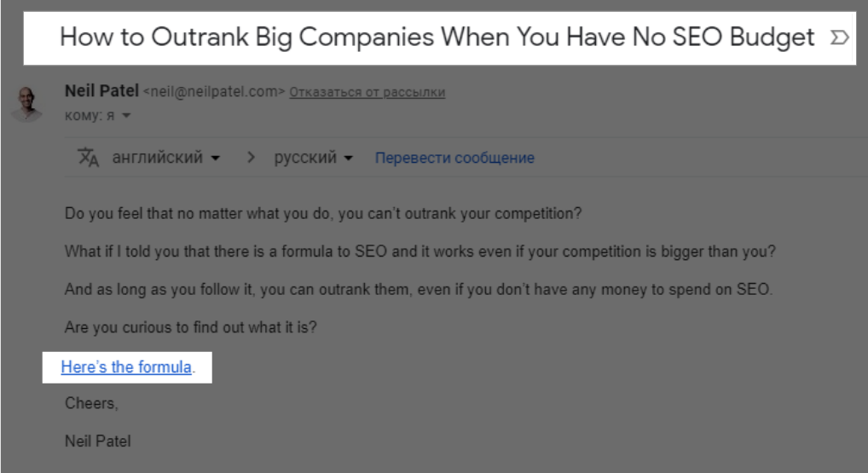Click the Перевести сообщение link
This screenshot has width=868, height=473.
(x=454, y=159)
